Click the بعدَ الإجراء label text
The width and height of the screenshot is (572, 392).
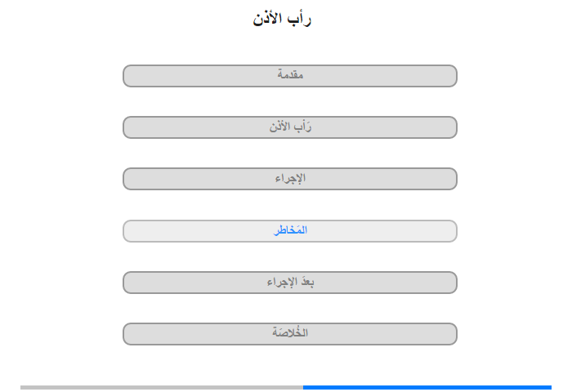[x=290, y=282]
